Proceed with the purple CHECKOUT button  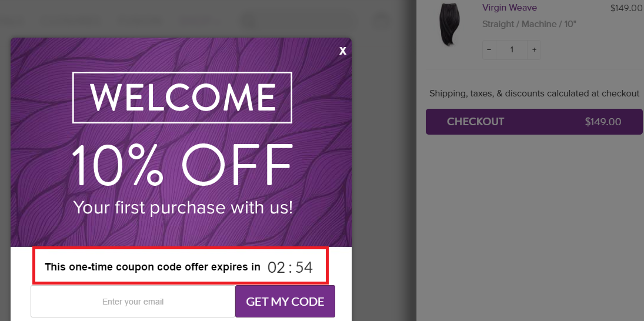pos(534,122)
